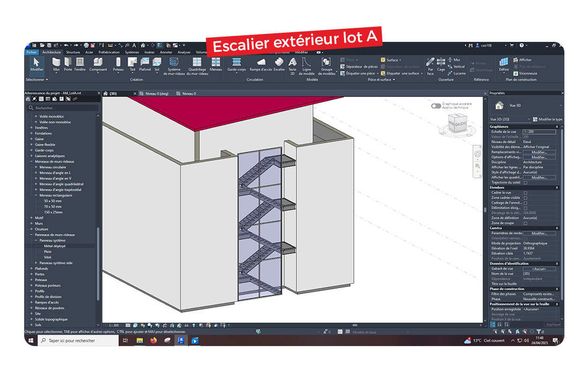Check the Trajectoire du soleil checkbox
Screen dimensions: 588x374
(x=525, y=183)
